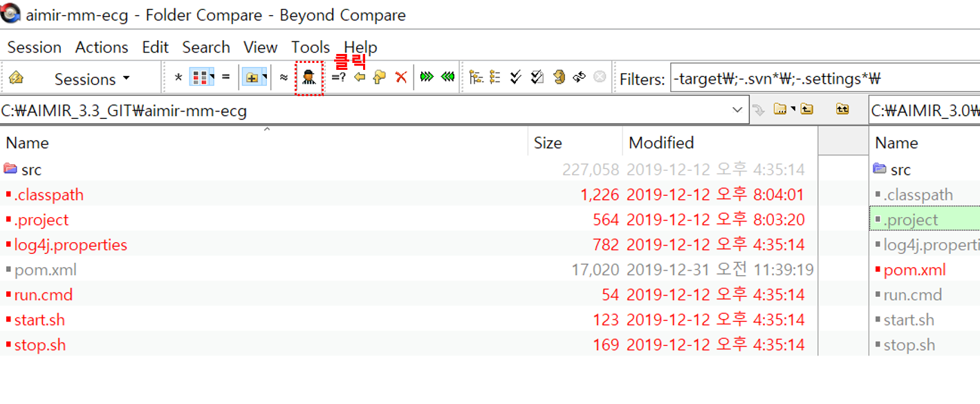Click Copy to Left green arrows

447,77
